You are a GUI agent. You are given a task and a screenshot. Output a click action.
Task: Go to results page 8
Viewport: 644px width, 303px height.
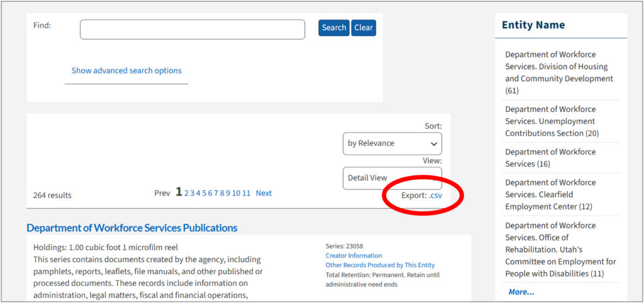pos(222,194)
